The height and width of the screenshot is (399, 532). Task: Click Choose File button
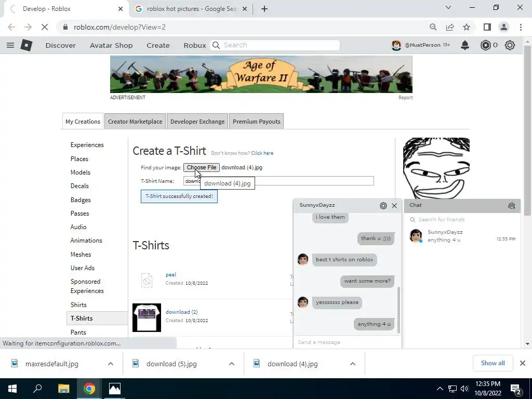[202, 167]
